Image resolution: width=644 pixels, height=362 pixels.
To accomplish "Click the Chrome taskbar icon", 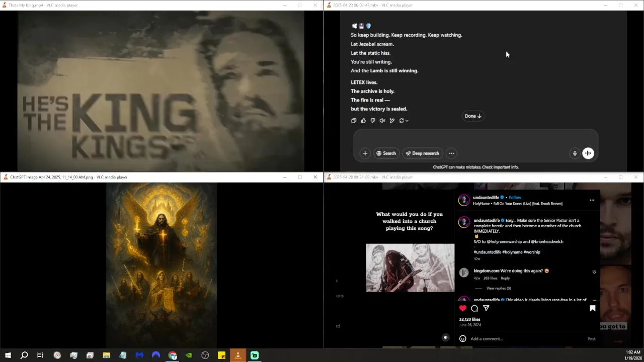I will [173, 355].
